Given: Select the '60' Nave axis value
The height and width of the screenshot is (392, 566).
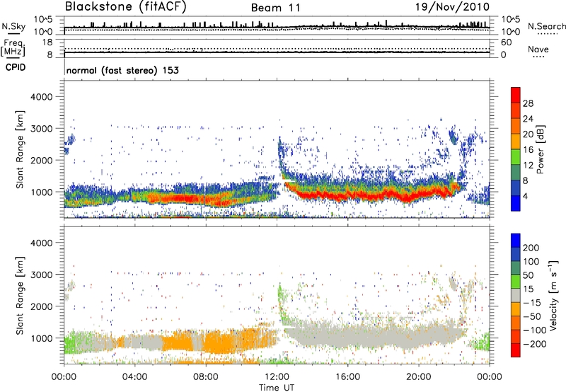Looking at the screenshot, I should [x=506, y=42].
